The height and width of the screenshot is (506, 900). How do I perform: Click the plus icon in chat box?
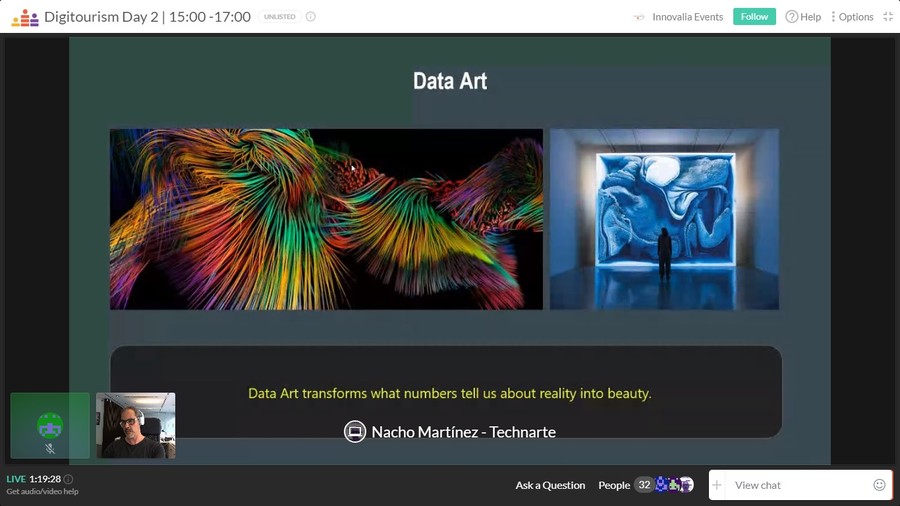pos(717,485)
